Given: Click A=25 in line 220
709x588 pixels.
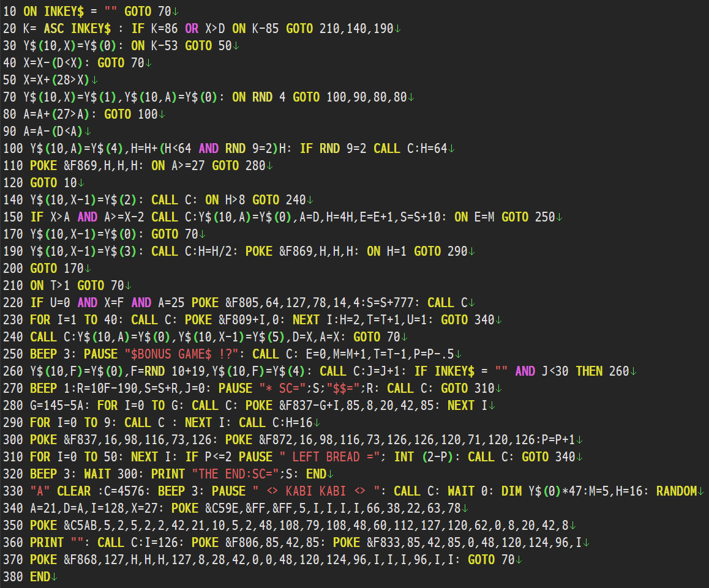Looking at the screenshot, I should (x=171, y=302).
